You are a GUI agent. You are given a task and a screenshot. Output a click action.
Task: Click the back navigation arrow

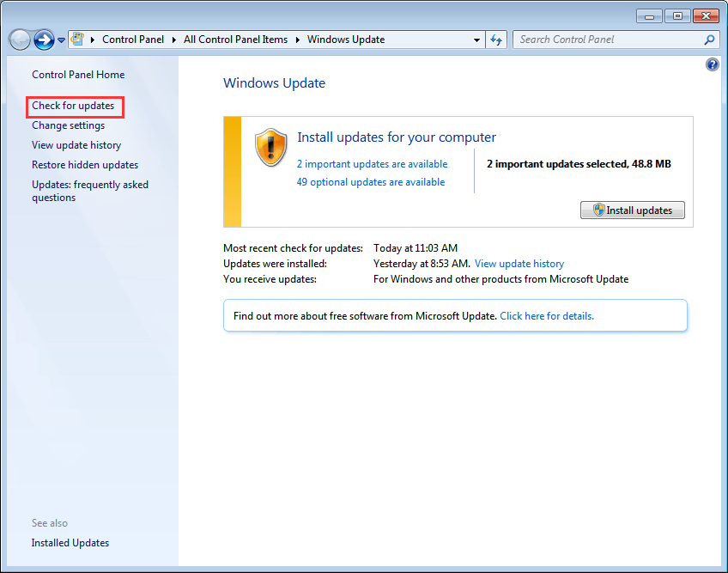[x=19, y=40]
